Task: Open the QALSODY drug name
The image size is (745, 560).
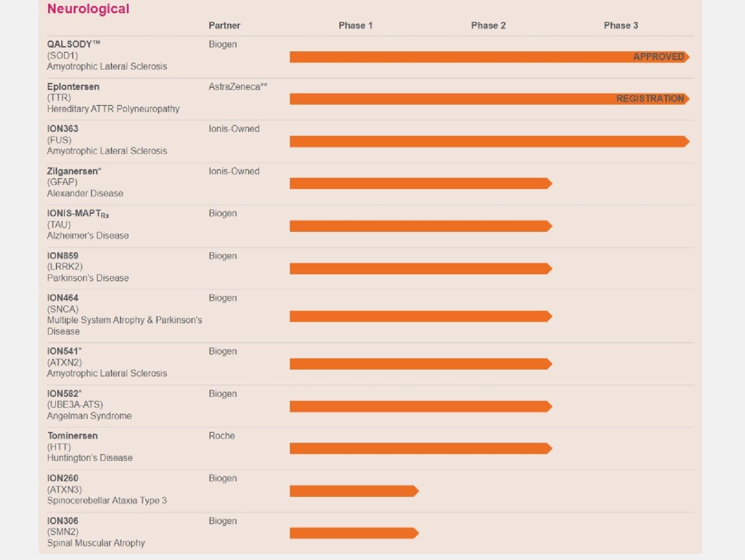Action: pyautogui.click(x=73, y=44)
